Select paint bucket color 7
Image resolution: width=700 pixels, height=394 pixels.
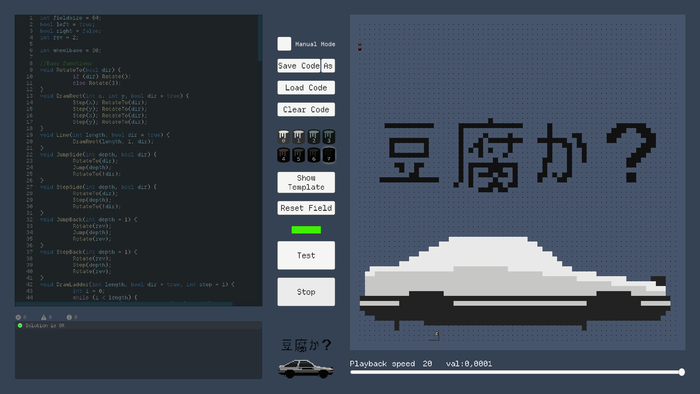pos(329,155)
